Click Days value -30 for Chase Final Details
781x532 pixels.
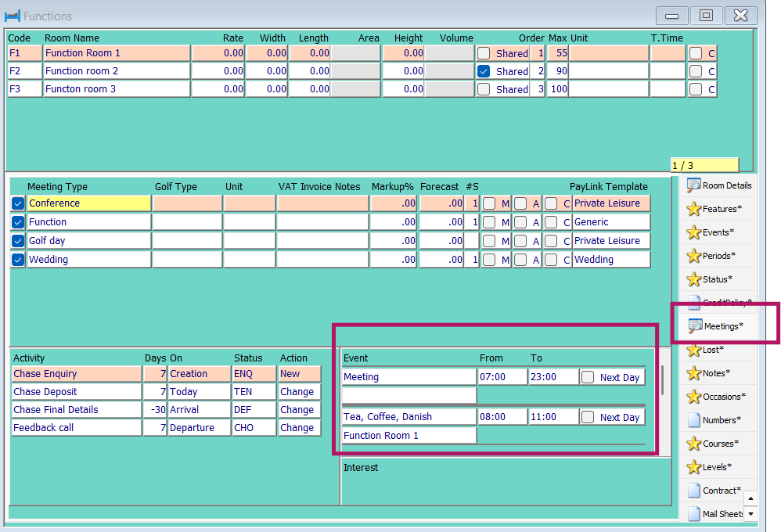tap(156, 410)
